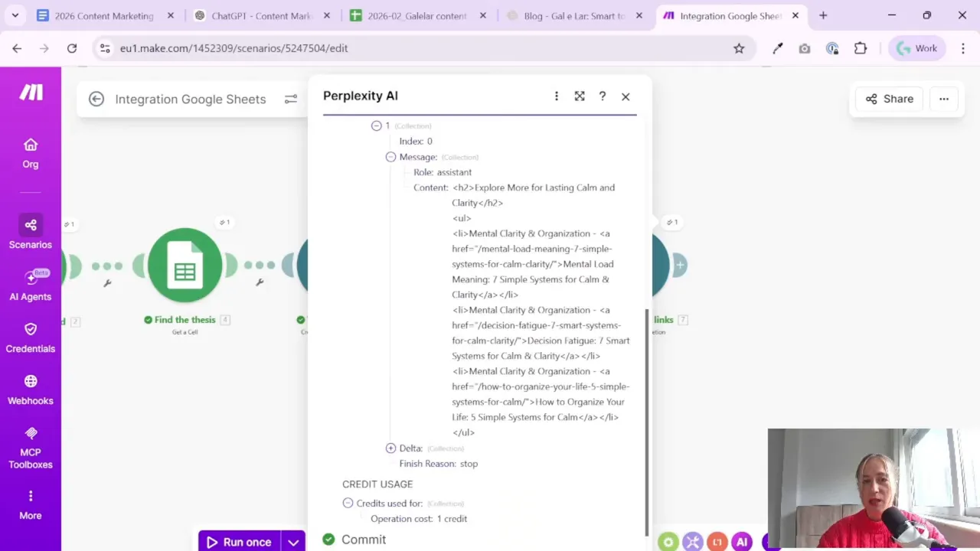Screen dimensions: 980x551
Task: Click the browser address bar URL
Action: click(x=234, y=48)
